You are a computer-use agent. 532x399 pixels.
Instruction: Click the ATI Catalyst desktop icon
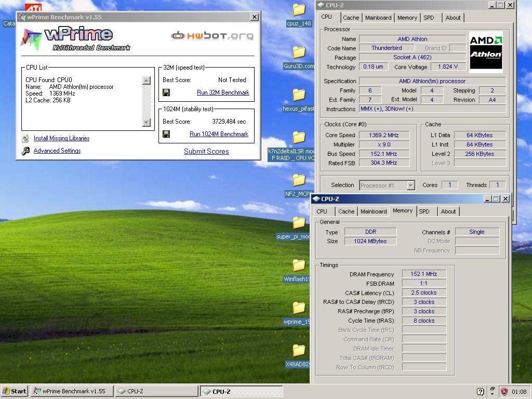coord(33,7)
